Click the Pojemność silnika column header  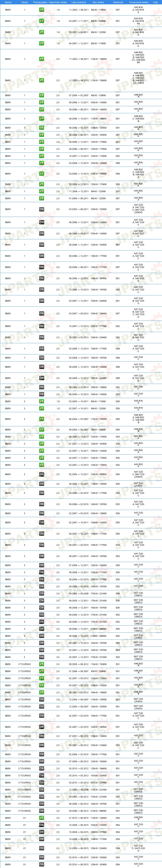58,2
